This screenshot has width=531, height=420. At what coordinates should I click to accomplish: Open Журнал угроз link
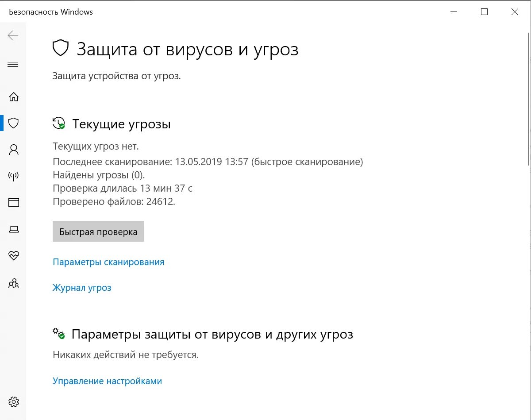pyautogui.click(x=82, y=288)
